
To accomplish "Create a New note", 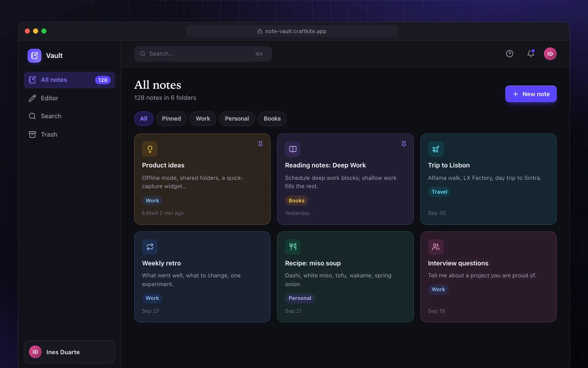I will point(531,94).
